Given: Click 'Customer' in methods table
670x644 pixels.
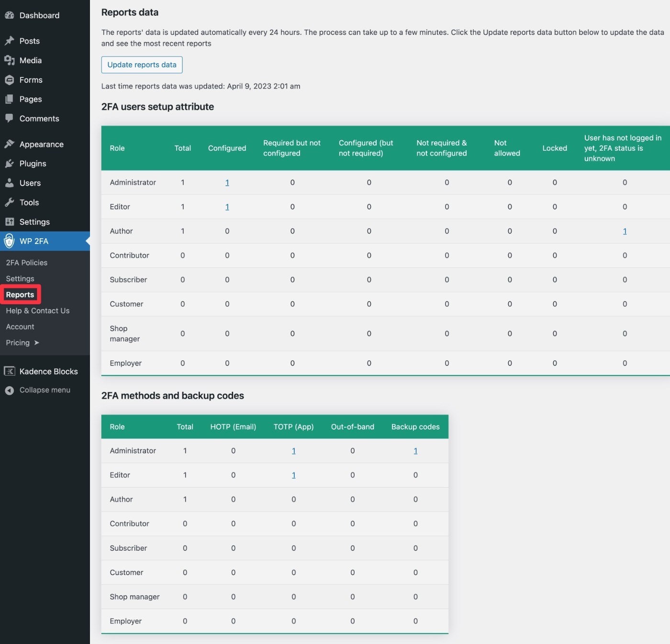Looking at the screenshot, I should click(x=126, y=572).
